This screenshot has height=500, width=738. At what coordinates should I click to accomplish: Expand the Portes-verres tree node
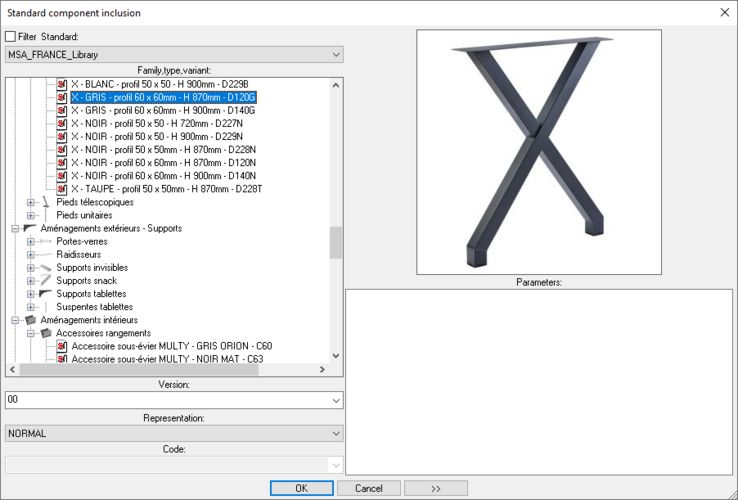(31, 242)
